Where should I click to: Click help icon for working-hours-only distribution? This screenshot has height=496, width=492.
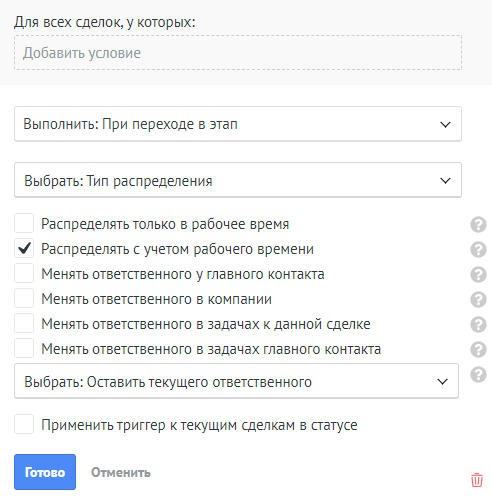[478, 224]
